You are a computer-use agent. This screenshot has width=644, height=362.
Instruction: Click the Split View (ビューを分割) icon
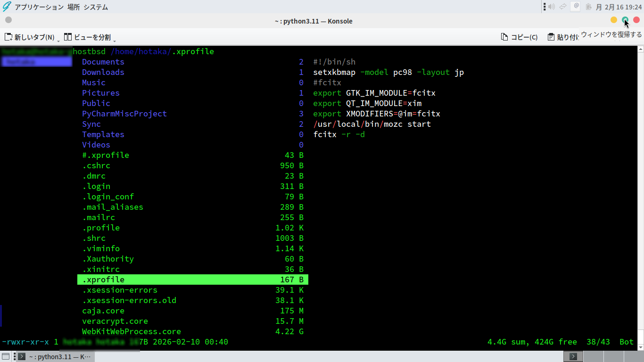pos(68,37)
